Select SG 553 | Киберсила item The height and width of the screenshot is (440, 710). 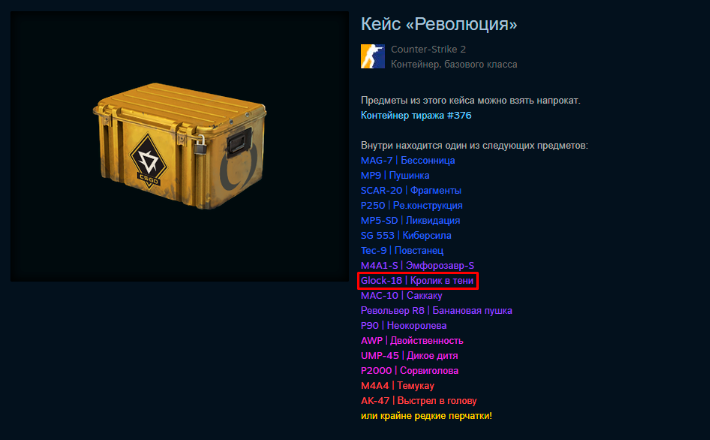(x=406, y=235)
